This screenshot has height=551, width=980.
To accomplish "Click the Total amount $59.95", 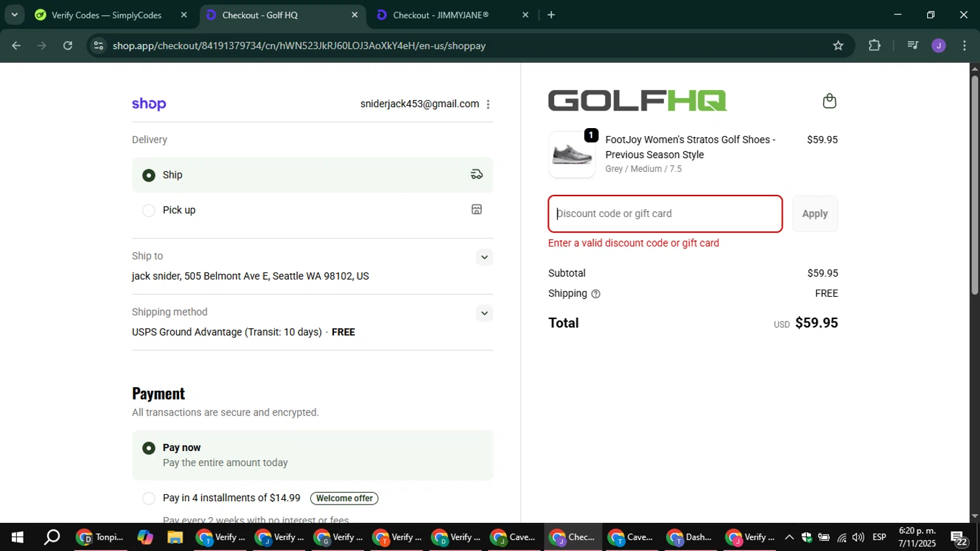I will click(x=817, y=323).
